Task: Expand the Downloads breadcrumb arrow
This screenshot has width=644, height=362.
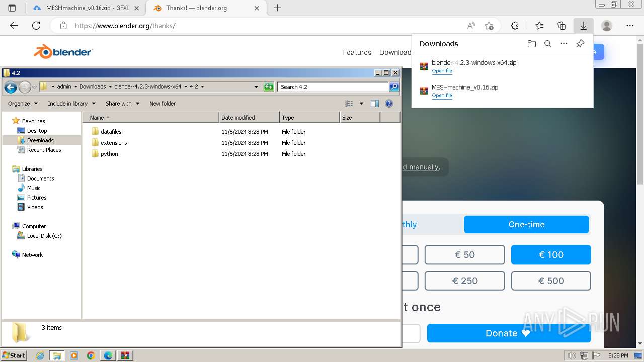Action: (x=110, y=86)
